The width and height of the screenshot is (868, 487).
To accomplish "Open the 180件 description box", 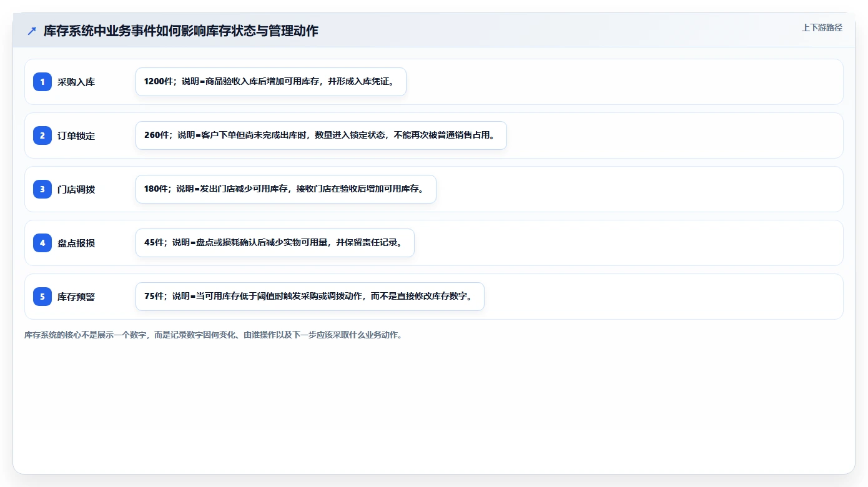I will point(285,189).
